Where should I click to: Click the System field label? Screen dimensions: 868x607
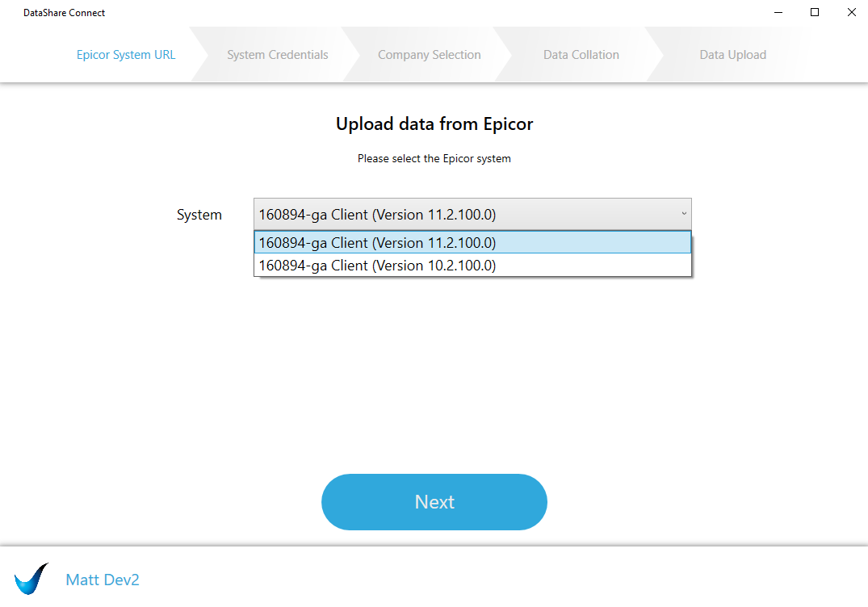[199, 215]
